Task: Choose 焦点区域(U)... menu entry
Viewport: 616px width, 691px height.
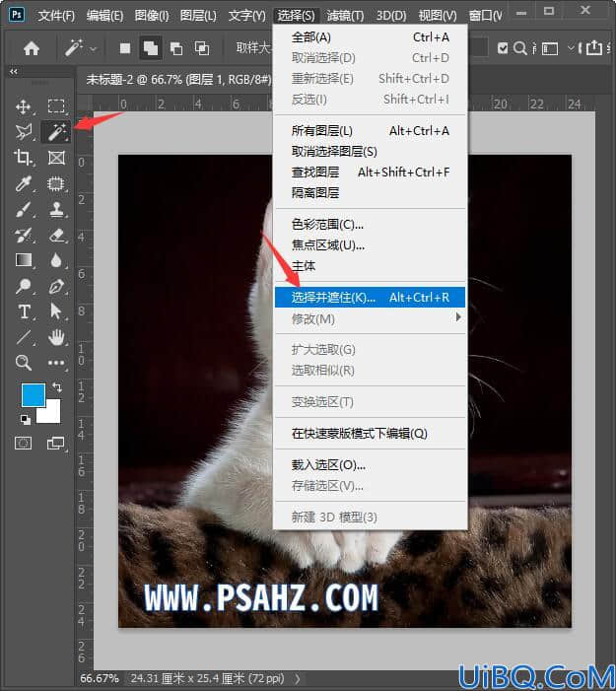Action: pyautogui.click(x=371, y=245)
